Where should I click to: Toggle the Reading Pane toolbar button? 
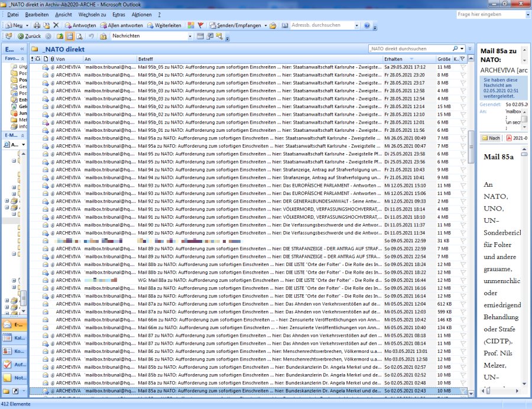click(70, 36)
